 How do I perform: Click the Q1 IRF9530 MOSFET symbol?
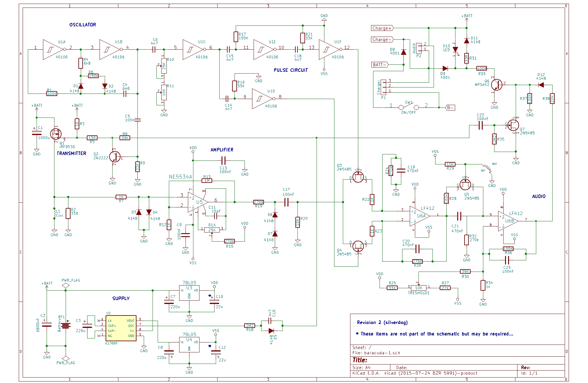click(56, 134)
